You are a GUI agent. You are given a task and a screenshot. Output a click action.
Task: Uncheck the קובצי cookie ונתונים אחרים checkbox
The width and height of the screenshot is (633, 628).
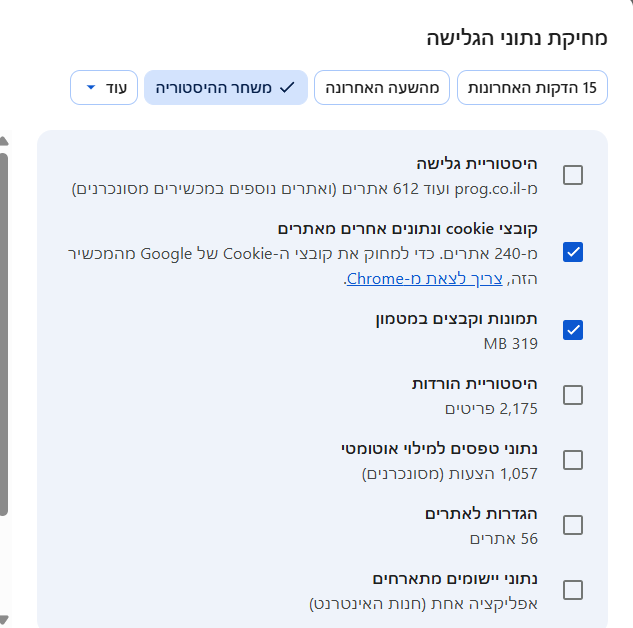pos(573,252)
